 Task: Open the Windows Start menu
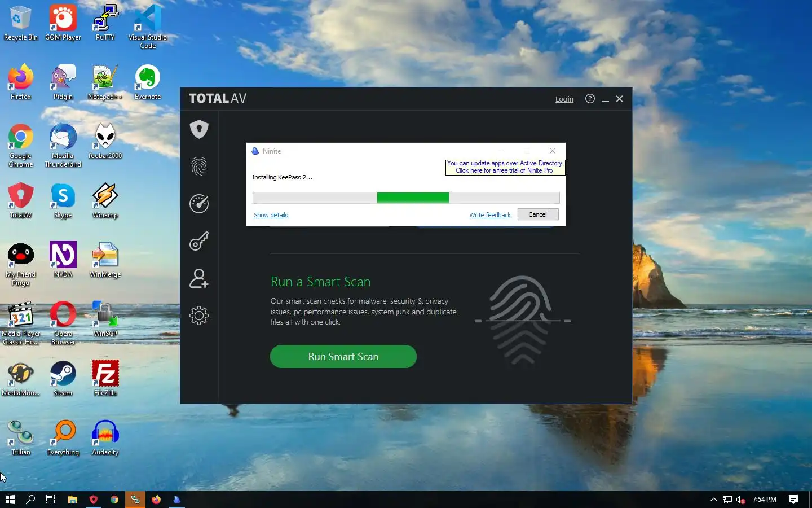[x=10, y=500]
